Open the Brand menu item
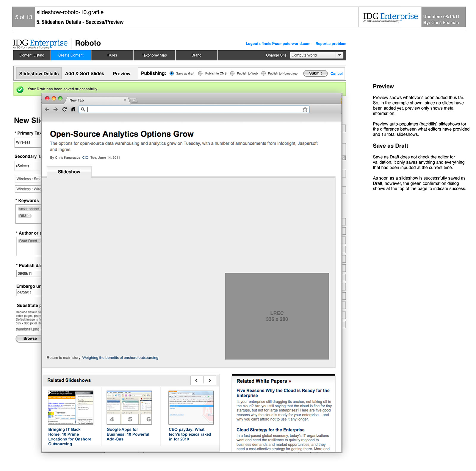476x471 pixels. (x=196, y=55)
